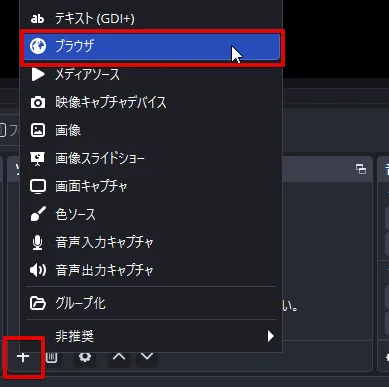Viewport: 389px width, 387px height.
Task: Click the plus add-source button
Action: (23, 357)
